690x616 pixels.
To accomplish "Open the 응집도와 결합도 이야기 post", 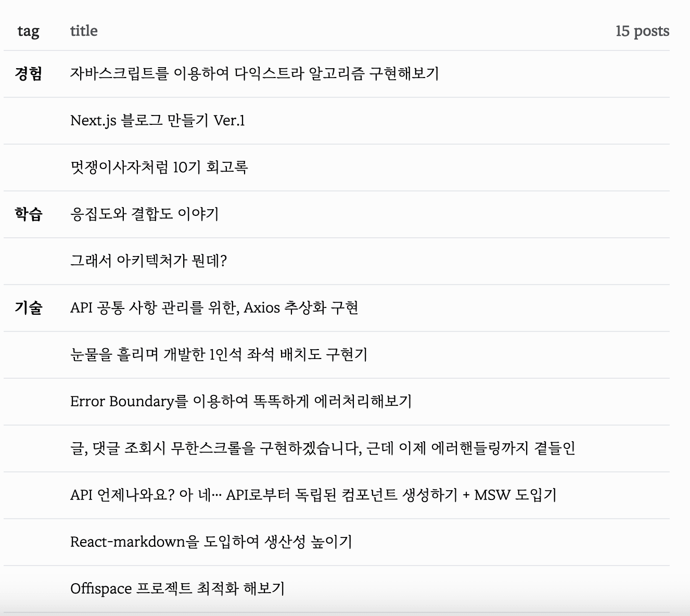I will tap(144, 214).
